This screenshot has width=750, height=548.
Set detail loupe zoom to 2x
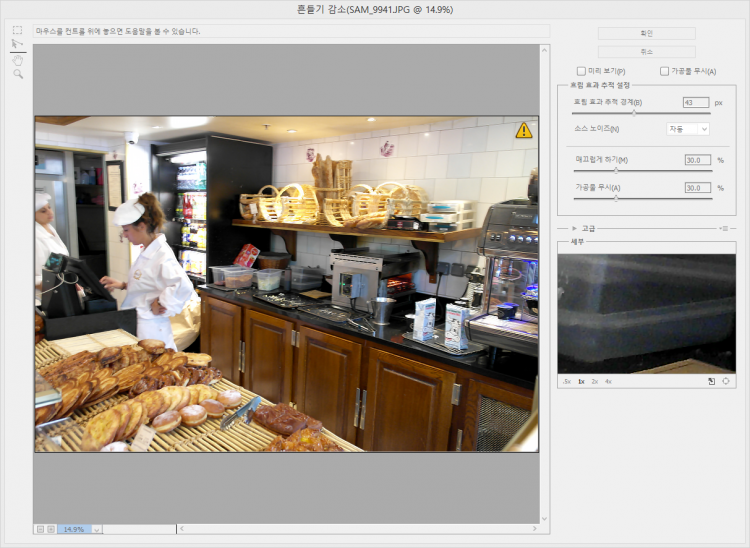pos(594,381)
